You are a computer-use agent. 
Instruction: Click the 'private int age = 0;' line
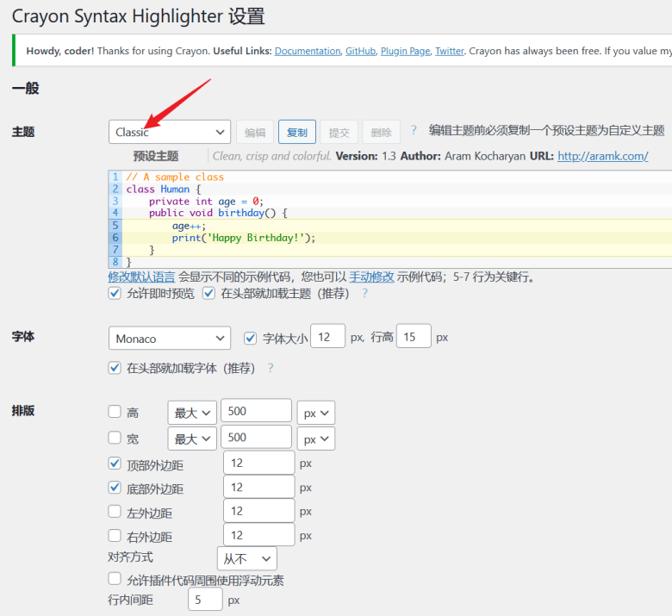coord(206,201)
